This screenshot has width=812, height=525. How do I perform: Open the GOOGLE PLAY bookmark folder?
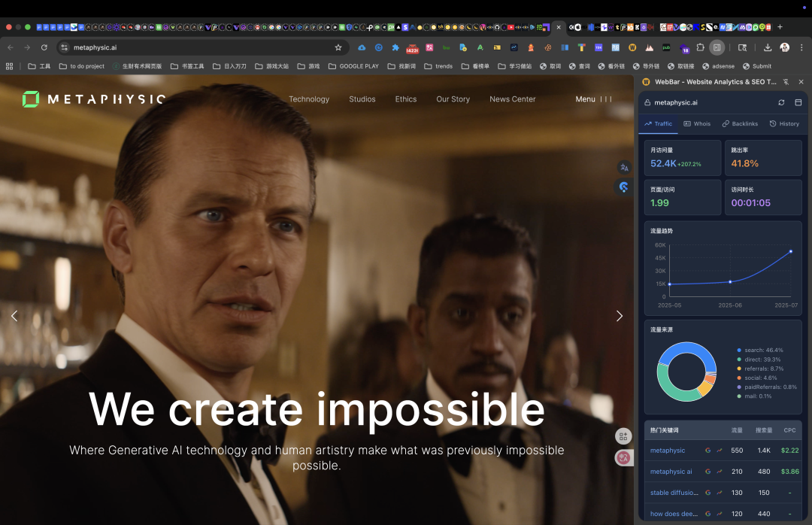[353, 66]
